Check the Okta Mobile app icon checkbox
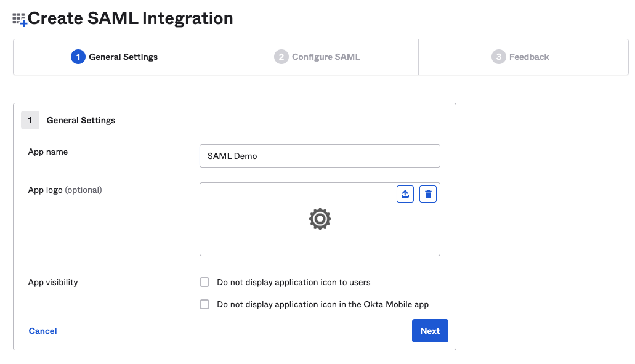Image resolution: width=635 pixels, height=364 pixels. point(204,304)
